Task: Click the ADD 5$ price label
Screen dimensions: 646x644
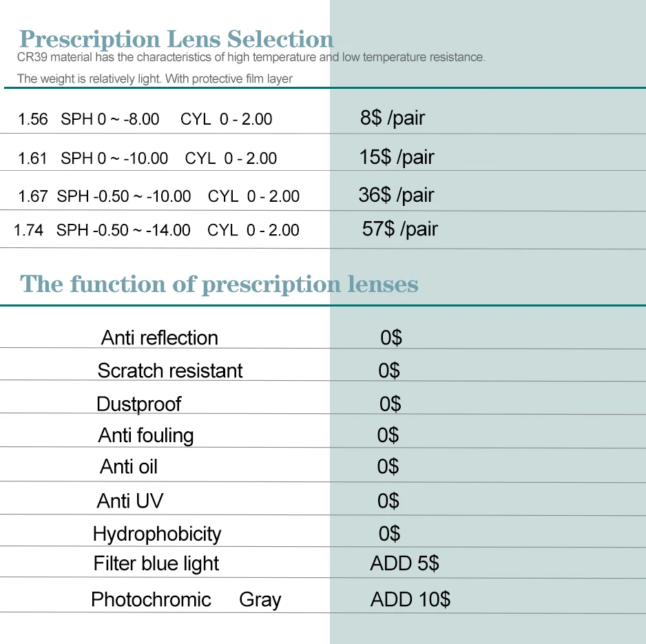Action: 404,563
